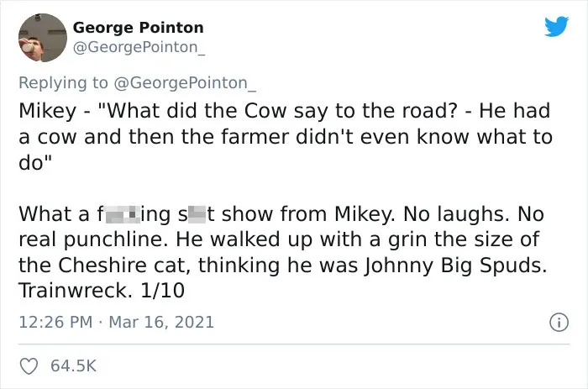Image resolution: width=588 pixels, height=389 pixels.
Task: Click the 12:26 PM timestamp
Action: [55, 323]
